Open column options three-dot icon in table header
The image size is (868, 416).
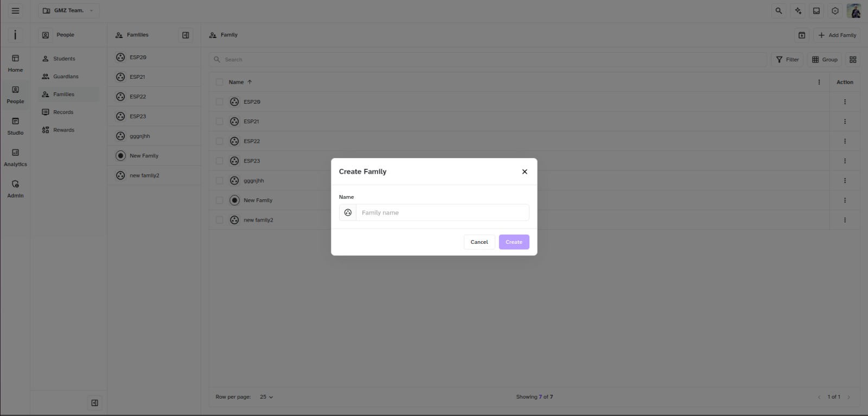click(x=819, y=82)
